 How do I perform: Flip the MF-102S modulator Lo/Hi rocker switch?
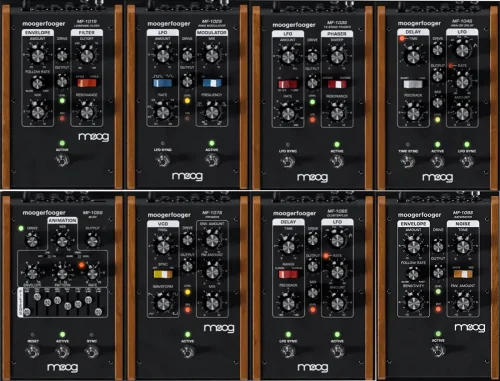click(212, 83)
